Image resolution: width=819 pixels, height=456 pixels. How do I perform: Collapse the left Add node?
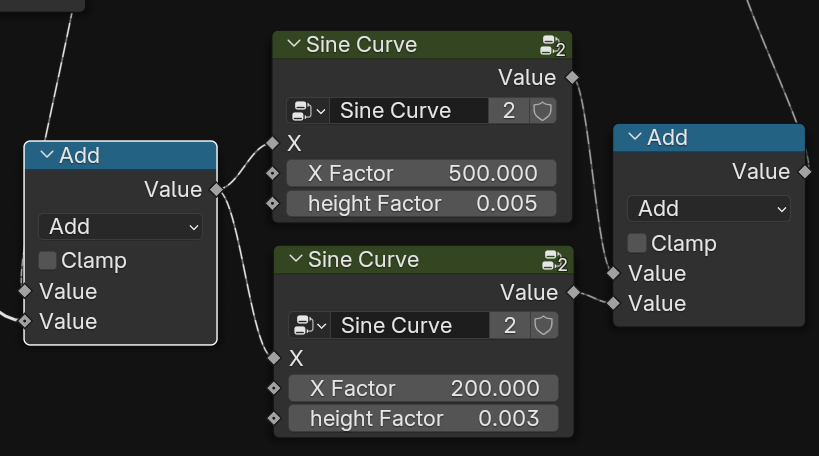(x=46, y=156)
